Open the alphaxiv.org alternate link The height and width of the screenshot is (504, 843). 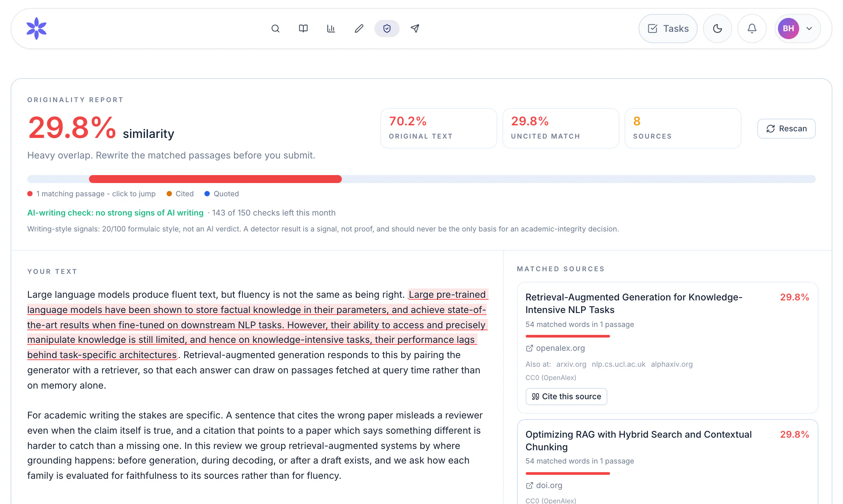click(x=671, y=364)
